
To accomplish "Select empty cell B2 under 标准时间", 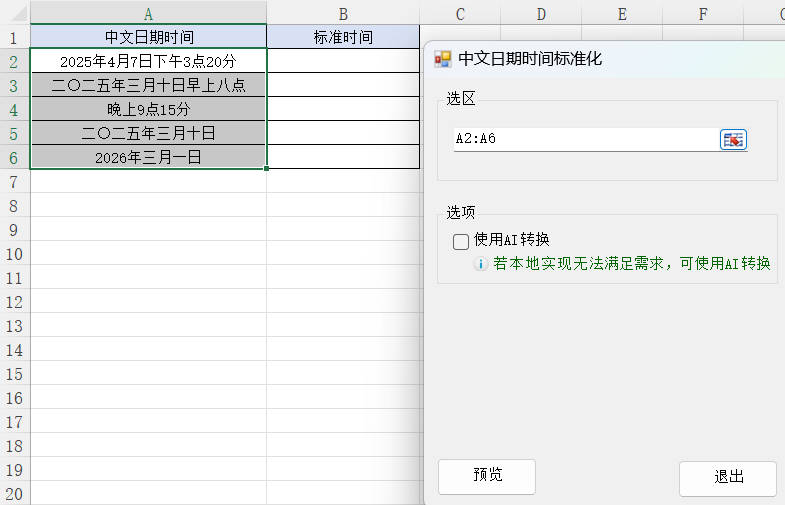I will 343,61.
